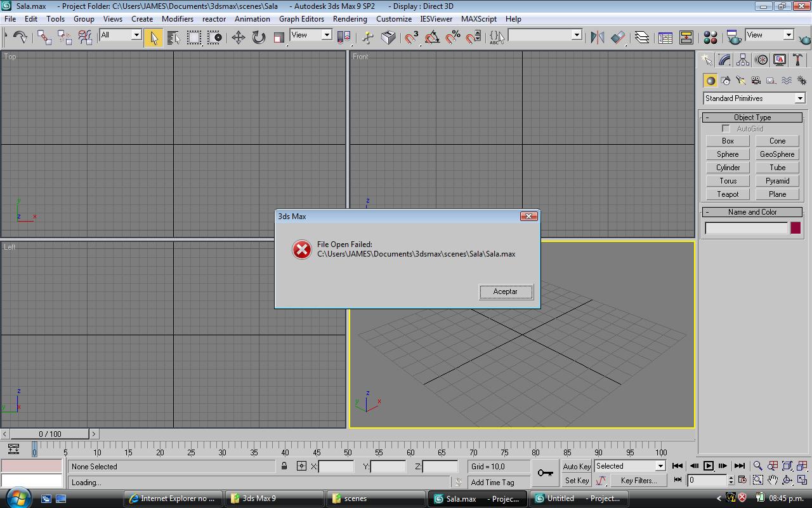Open the Rendering menu
Image resolution: width=812 pixels, height=508 pixels.
coord(350,19)
